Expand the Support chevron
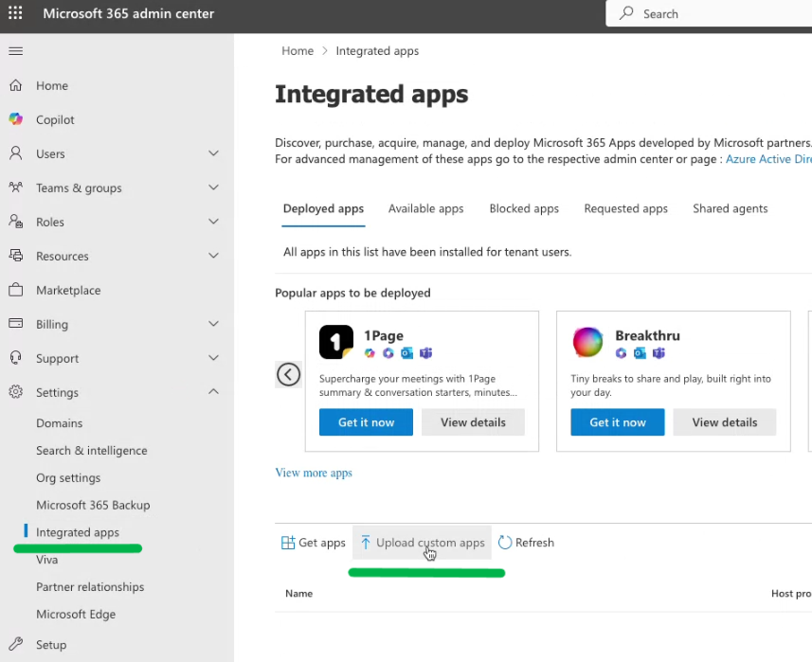This screenshot has height=662, width=812. 213,358
